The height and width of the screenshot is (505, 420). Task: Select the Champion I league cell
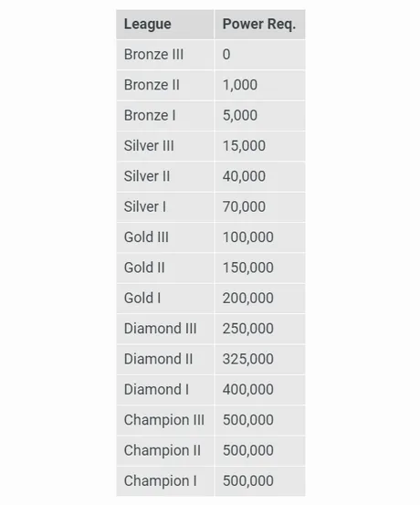[x=165, y=481]
